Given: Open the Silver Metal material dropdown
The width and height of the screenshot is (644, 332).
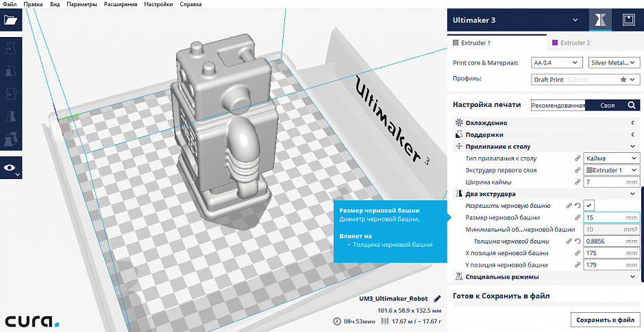Looking at the screenshot, I should coord(614,62).
